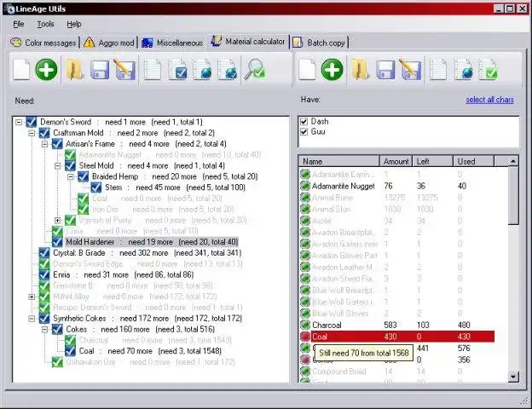Click the Need toolbar document with blue checkbox icon
This screenshot has width=532, height=409.
point(177,70)
